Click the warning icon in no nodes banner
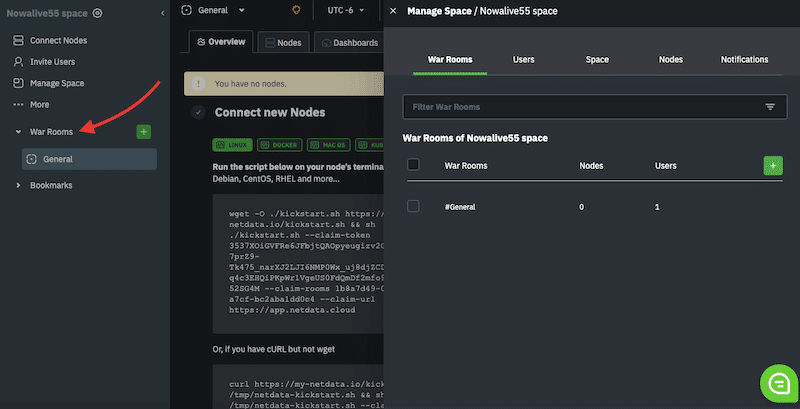 coord(198,84)
